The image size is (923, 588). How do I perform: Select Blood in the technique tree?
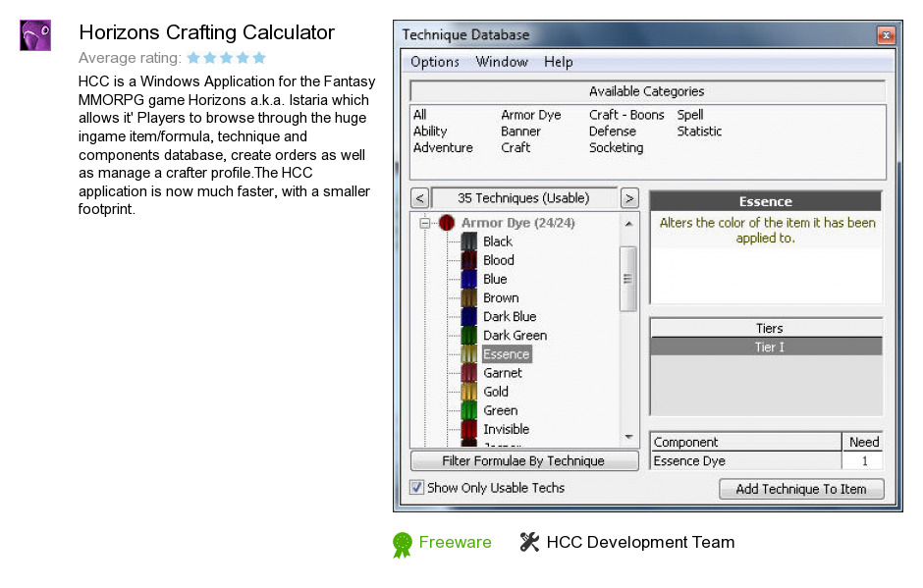(499, 260)
